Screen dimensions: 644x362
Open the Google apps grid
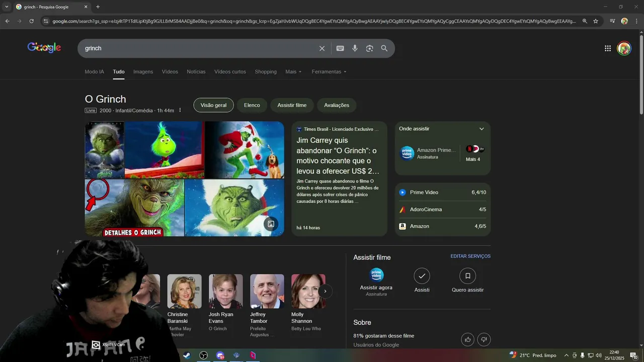pyautogui.click(x=608, y=48)
